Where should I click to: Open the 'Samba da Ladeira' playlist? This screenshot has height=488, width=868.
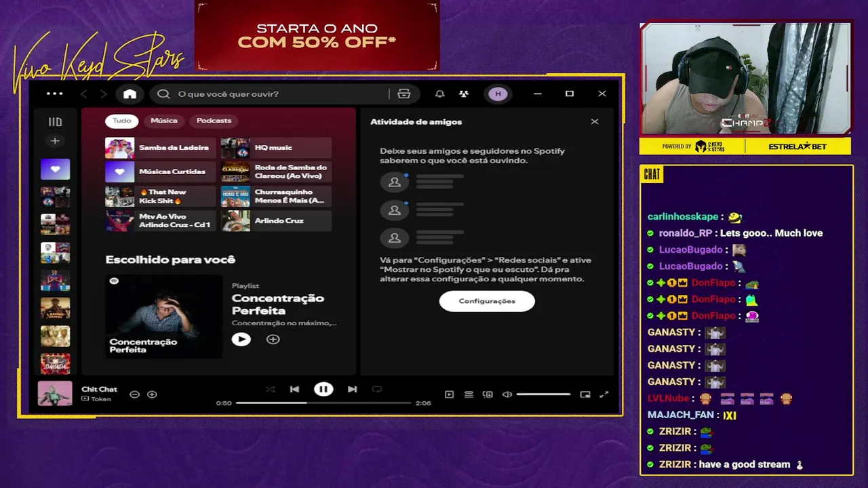click(x=160, y=148)
